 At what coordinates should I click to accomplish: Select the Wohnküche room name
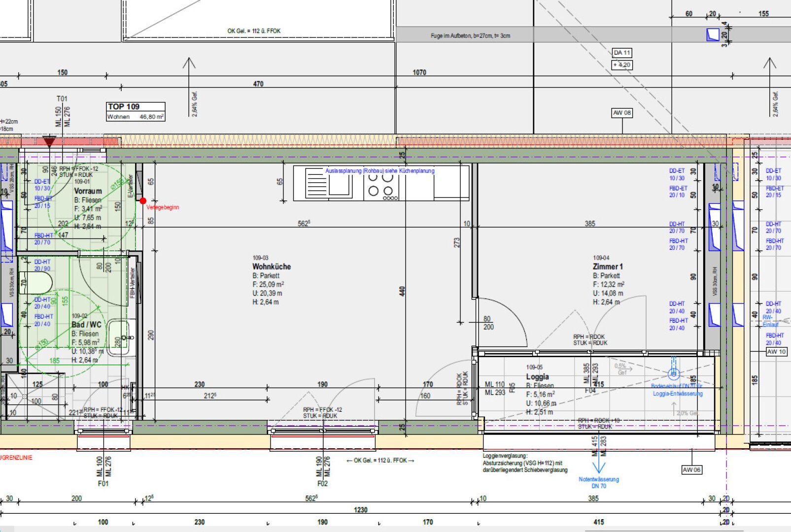click(x=272, y=266)
